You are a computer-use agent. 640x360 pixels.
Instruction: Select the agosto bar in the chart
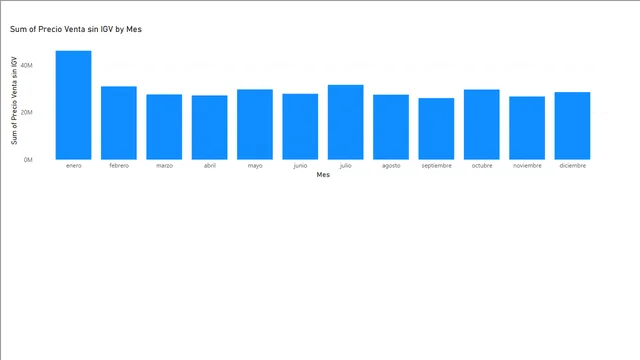(391, 127)
